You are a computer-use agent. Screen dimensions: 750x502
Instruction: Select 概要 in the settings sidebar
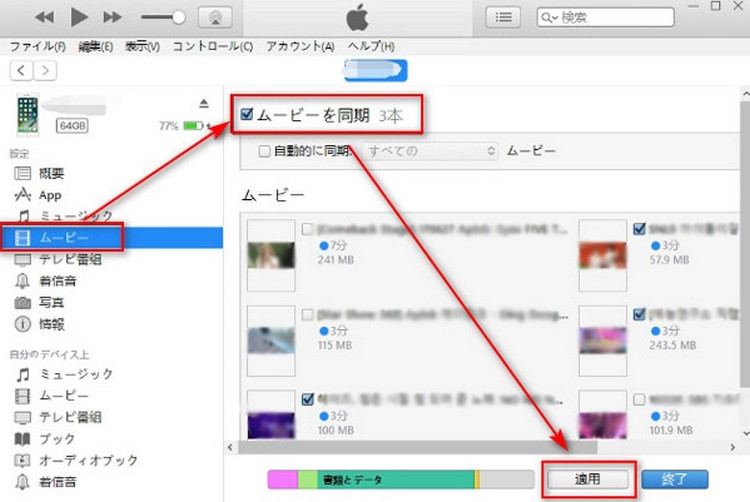pyautogui.click(x=50, y=174)
